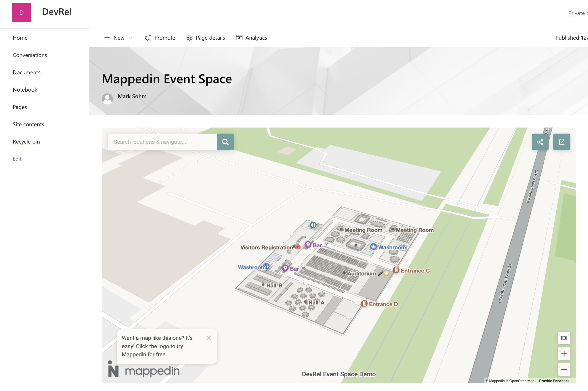Click the share map icon
The image size is (588, 391).
coord(540,142)
